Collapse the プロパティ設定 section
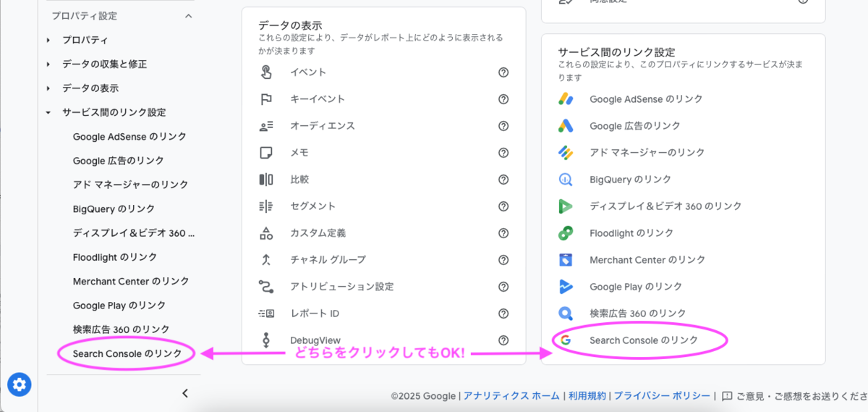Viewport: 868px width, 412px height. (189, 16)
